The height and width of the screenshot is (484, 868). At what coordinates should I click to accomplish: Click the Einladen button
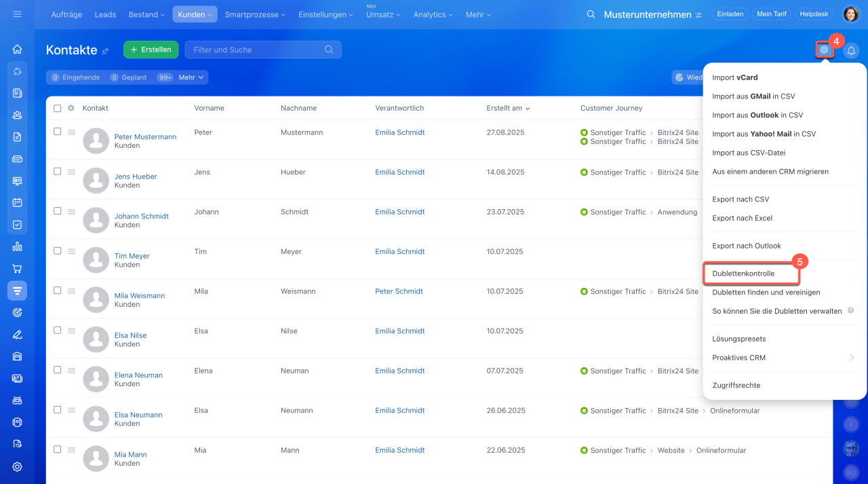730,14
